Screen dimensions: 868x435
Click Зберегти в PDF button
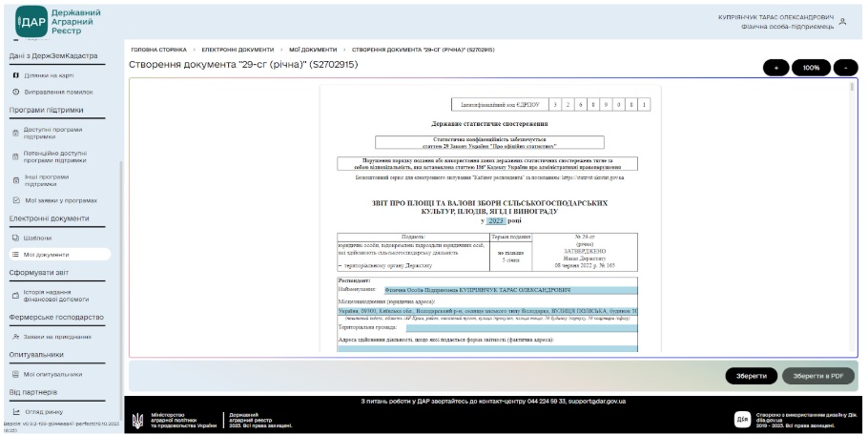818,376
